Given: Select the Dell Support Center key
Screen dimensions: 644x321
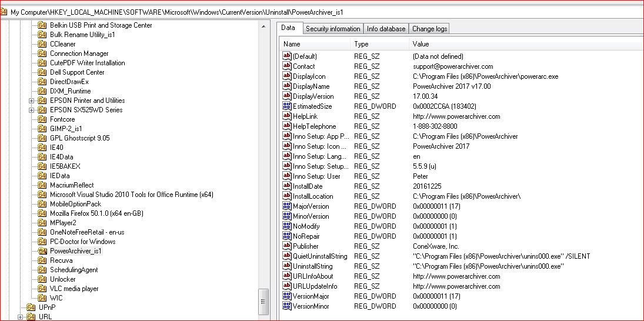Looking at the screenshot, I should (x=77, y=72).
